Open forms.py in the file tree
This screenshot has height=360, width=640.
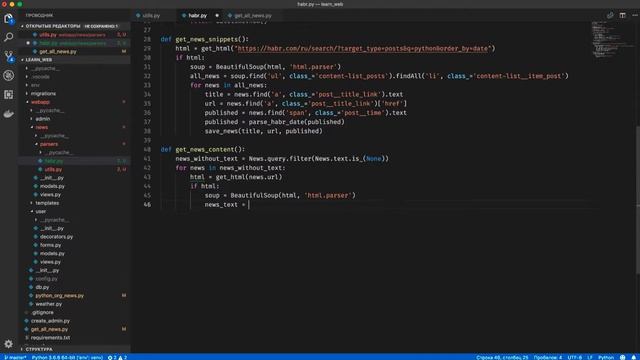click(50, 245)
